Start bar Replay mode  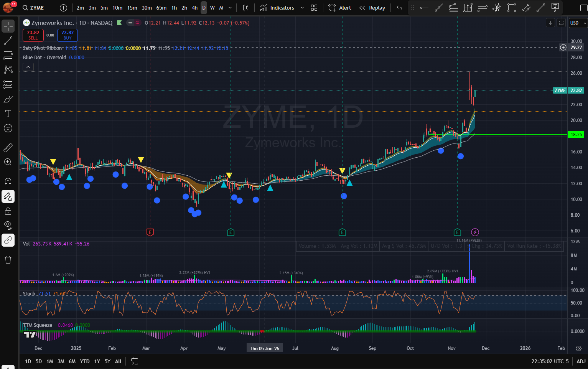click(372, 8)
